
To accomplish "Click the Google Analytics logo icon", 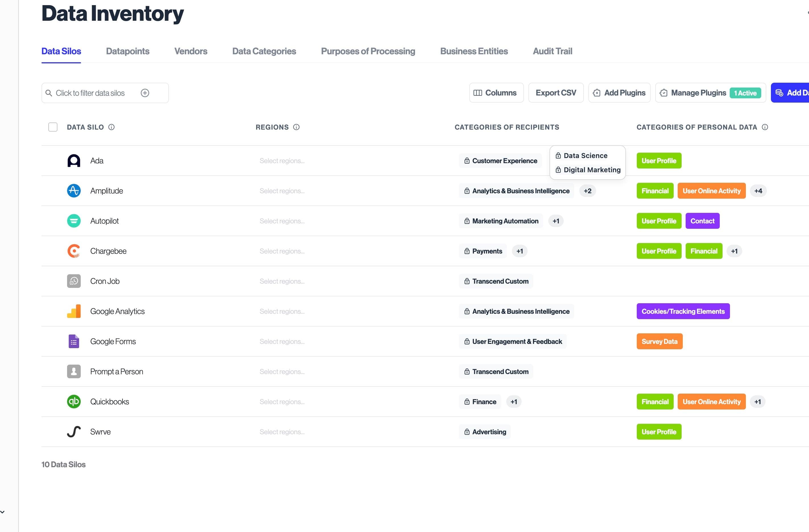I will coord(74,311).
